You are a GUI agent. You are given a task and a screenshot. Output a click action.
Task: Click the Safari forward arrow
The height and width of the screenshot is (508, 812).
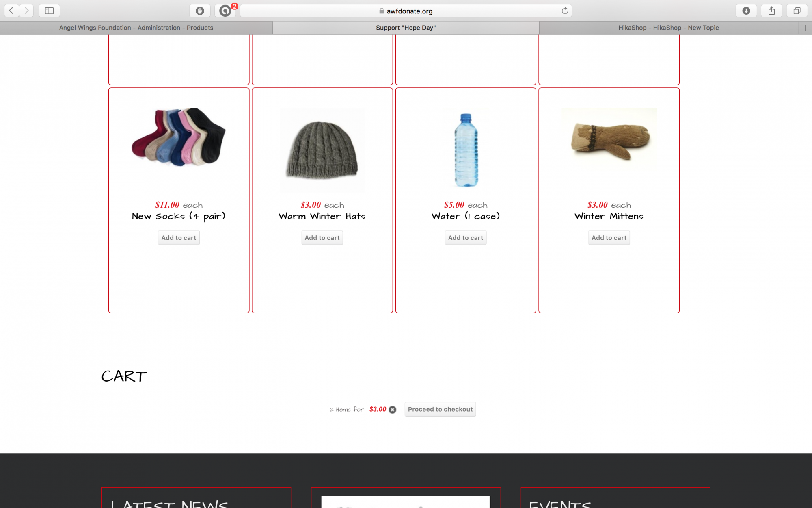click(27, 11)
